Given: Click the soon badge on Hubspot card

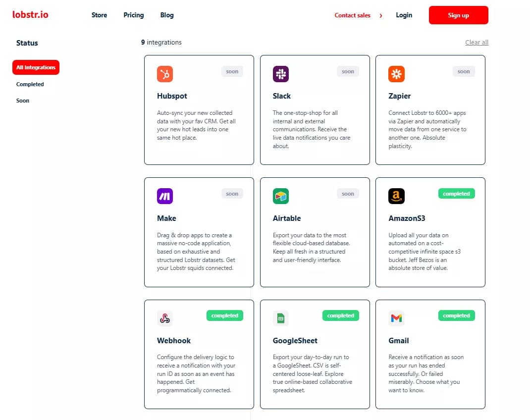Looking at the screenshot, I should [232, 71].
